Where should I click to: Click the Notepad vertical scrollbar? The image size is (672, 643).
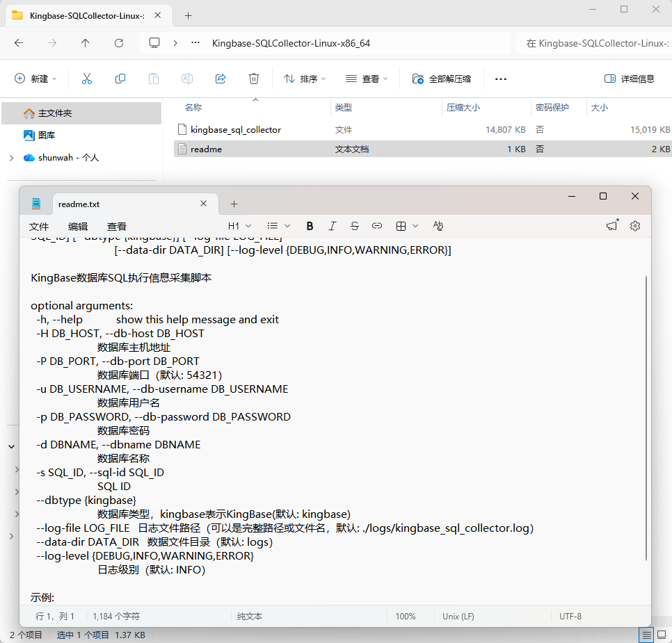click(x=646, y=418)
